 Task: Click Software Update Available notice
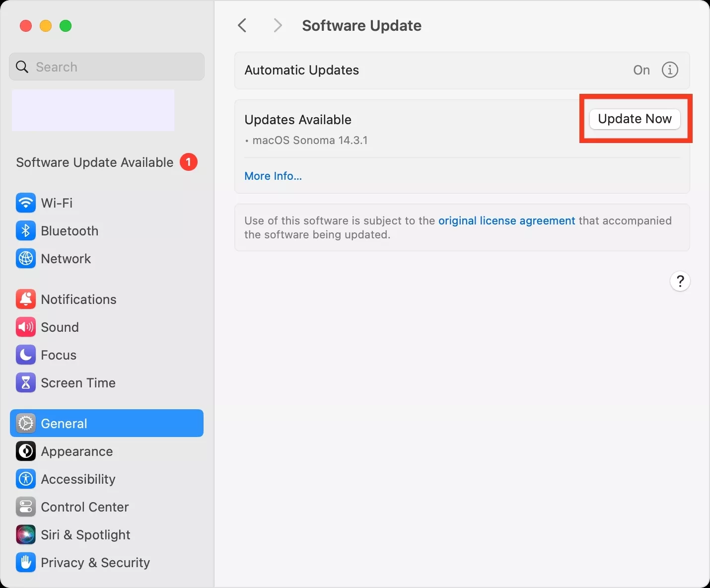pos(95,162)
